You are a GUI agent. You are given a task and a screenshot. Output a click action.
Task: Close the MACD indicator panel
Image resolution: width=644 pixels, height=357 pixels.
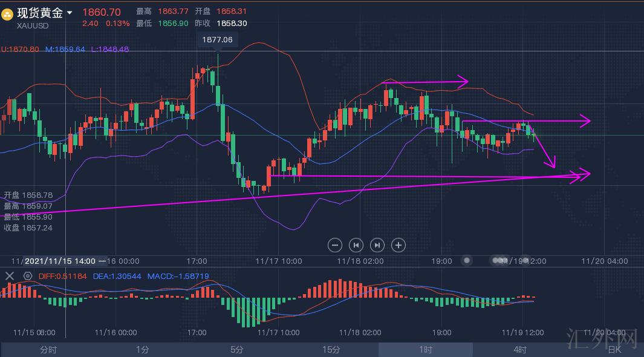point(10,276)
